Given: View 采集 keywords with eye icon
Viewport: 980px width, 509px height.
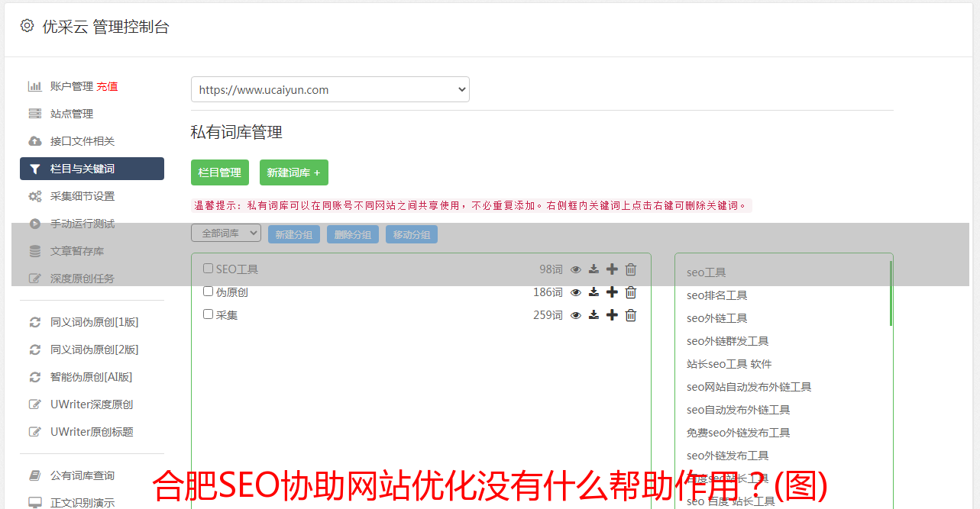Looking at the screenshot, I should 576,315.
